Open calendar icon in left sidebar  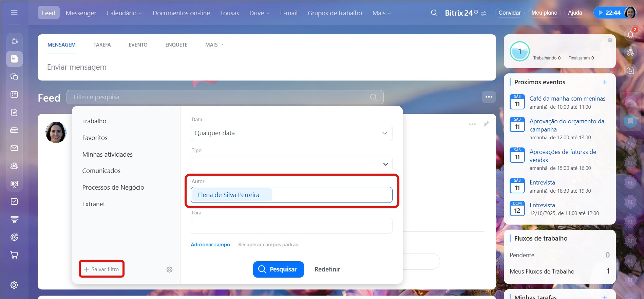click(14, 94)
